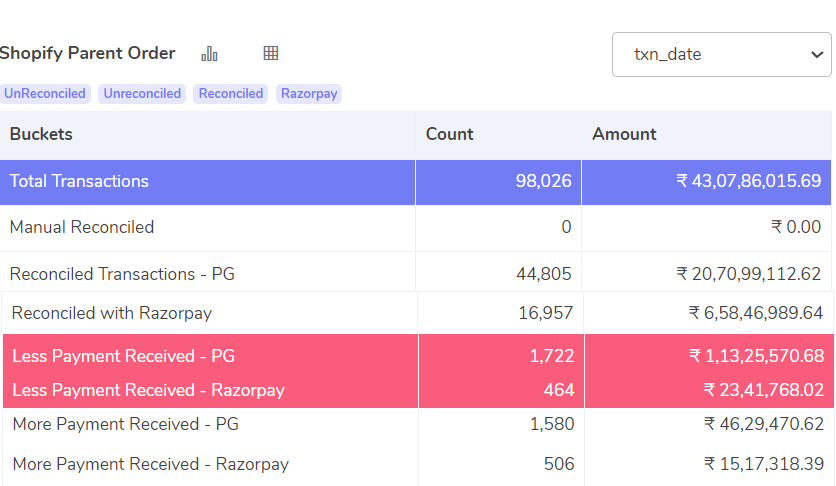Open the Manual Reconciled bucket

(x=415, y=228)
